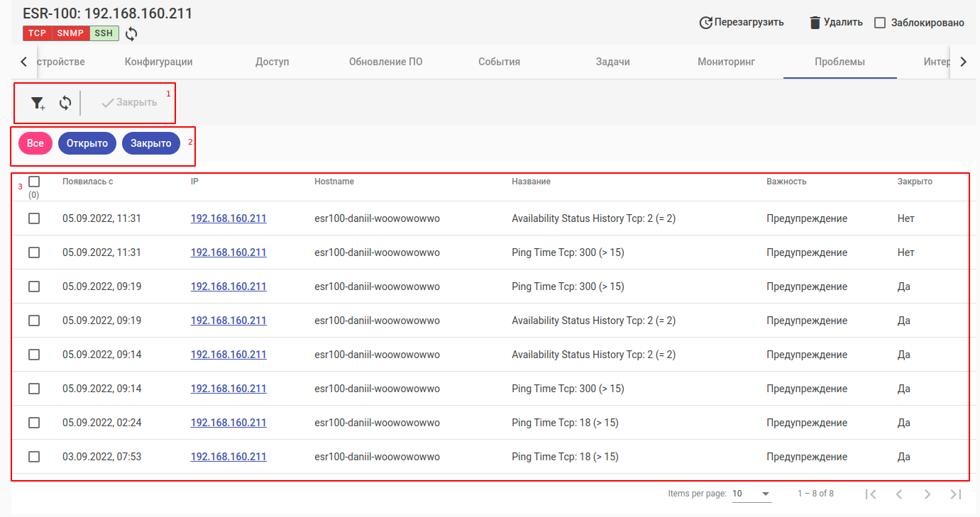The image size is (980, 517).
Task: Switch to the Мониторинг tab
Action: point(726,62)
